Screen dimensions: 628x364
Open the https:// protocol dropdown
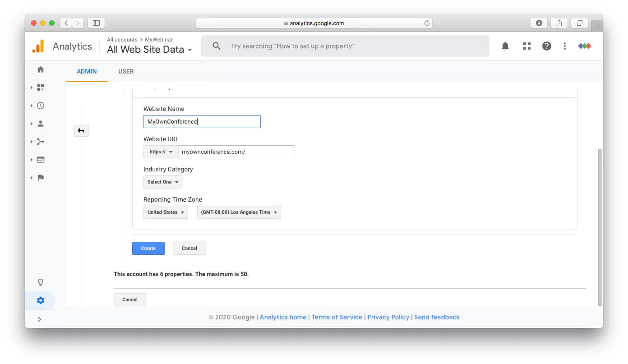pyautogui.click(x=161, y=152)
